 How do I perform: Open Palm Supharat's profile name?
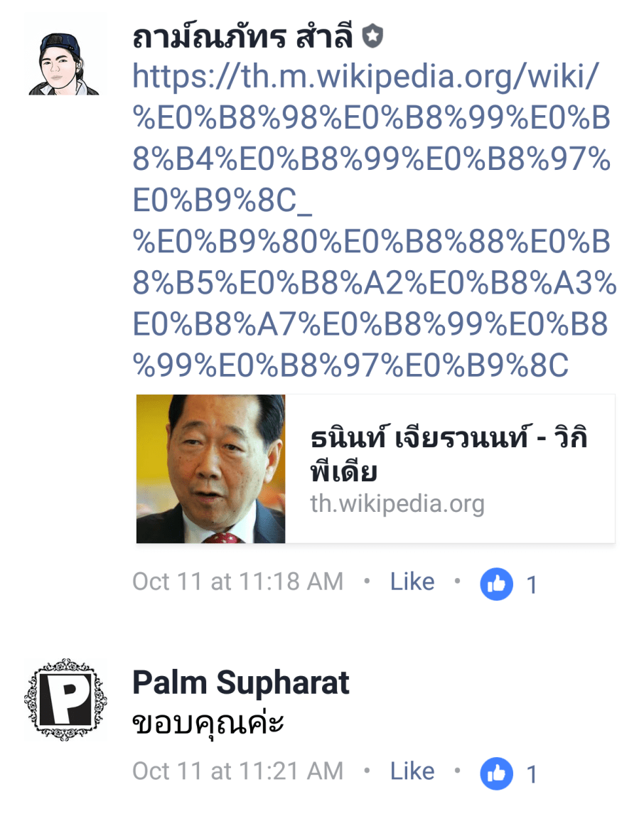tap(241, 682)
